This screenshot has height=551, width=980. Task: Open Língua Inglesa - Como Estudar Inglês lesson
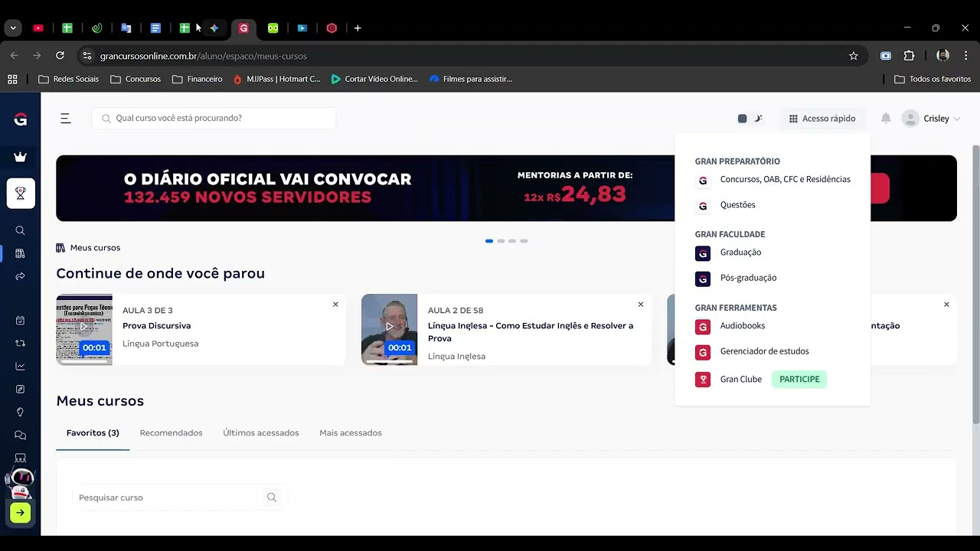[x=531, y=332]
